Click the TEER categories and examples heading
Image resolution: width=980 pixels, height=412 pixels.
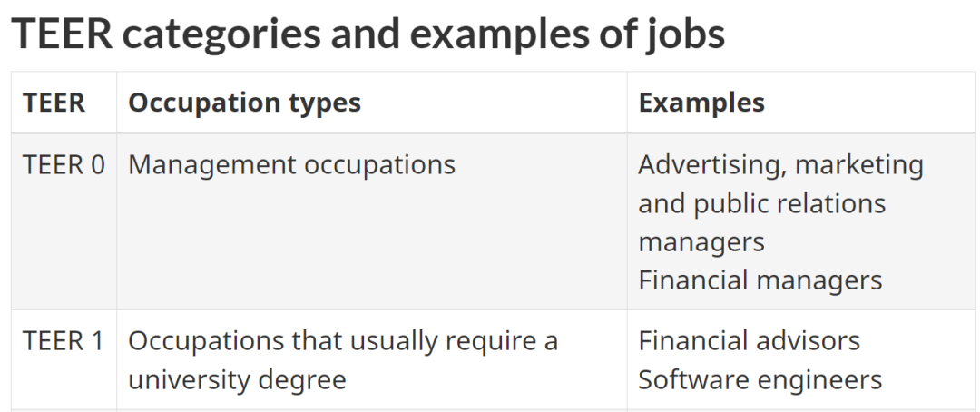tap(368, 34)
